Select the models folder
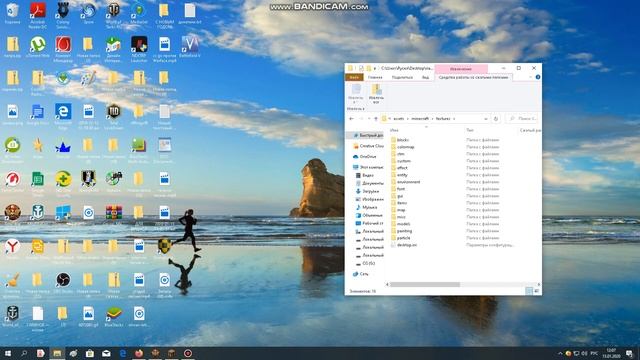 coord(400,224)
